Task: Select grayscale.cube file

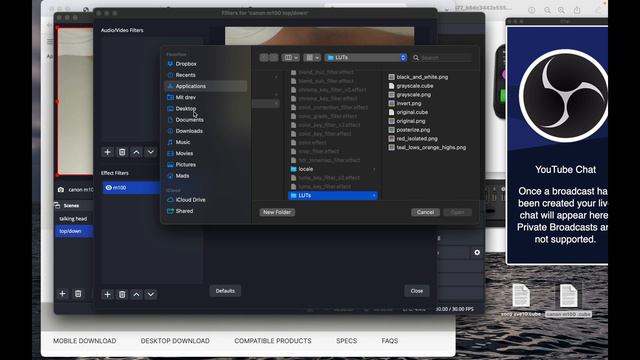Action: point(415,86)
